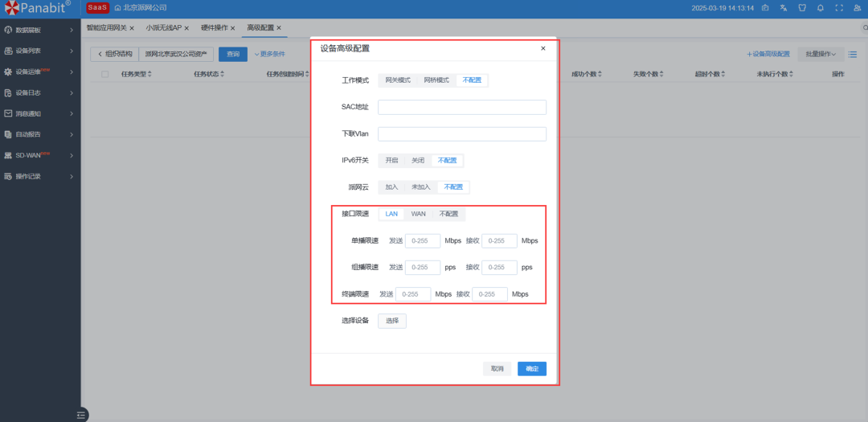Close the 硬件操作 tab
The height and width of the screenshot is (422, 868).
(x=232, y=27)
